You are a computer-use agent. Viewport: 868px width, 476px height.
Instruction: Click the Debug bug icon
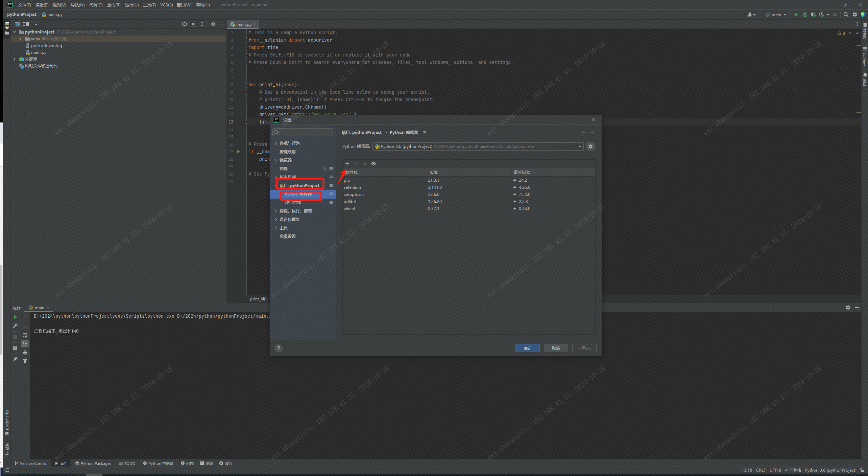click(x=805, y=15)
